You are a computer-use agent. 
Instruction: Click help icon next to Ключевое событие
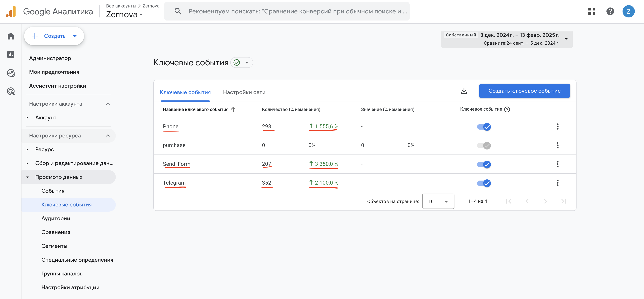coord(507,109)
